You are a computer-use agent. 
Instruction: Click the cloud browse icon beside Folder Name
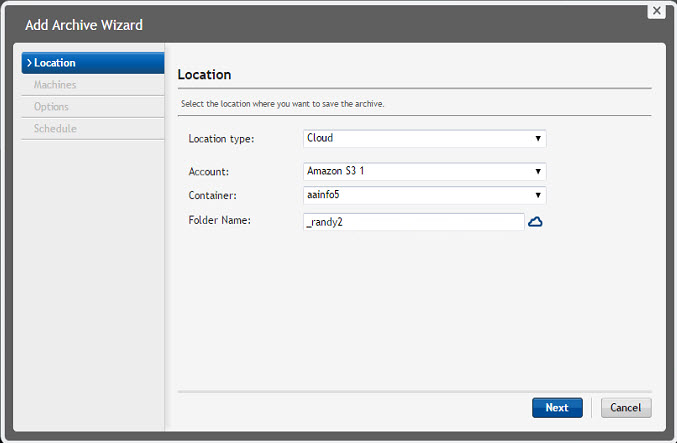click(535, 222)
